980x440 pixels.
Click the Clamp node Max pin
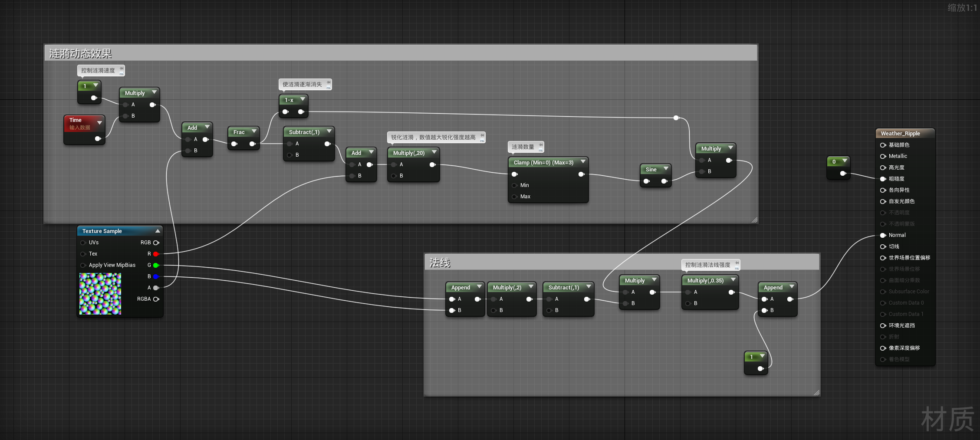(515, 197)
